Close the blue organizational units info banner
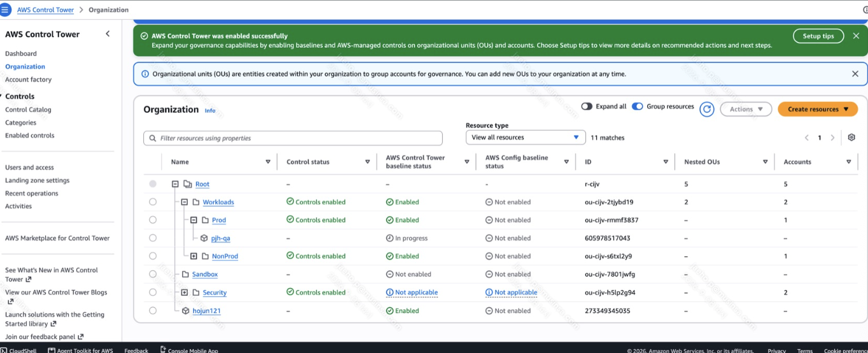Viewport: 868px width, 353px height. 855,74
